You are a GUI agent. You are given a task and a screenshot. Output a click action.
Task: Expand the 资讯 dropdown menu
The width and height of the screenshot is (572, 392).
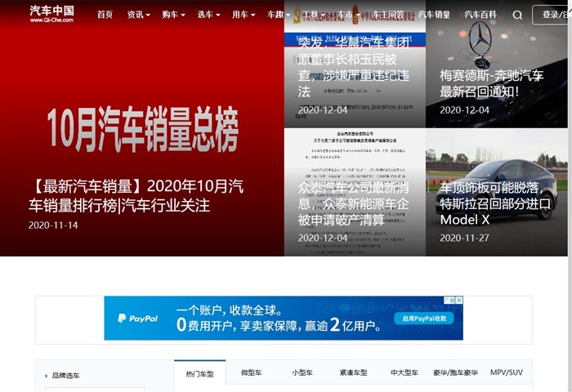(x=139, y=15)
